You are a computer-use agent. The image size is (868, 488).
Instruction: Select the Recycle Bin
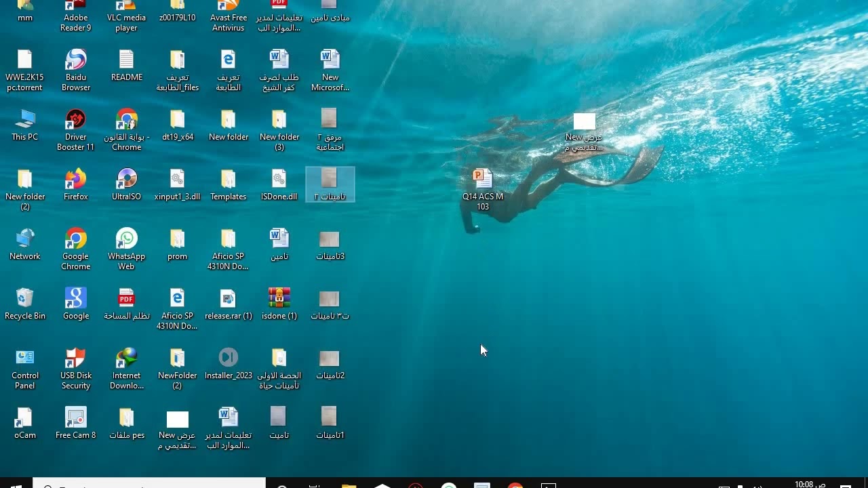pos(24,304)
